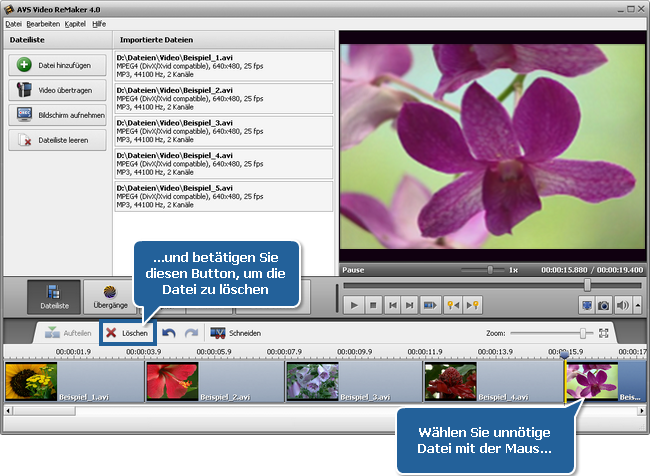Click the film clapper Video übertragen icon
650x476 pixels.
[x=24, y=90]
